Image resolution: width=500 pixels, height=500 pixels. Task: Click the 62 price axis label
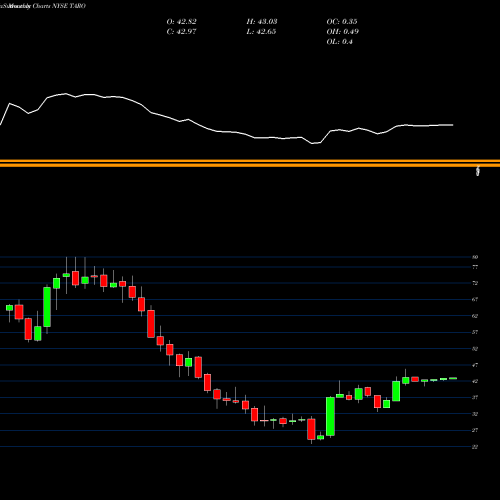475,316
